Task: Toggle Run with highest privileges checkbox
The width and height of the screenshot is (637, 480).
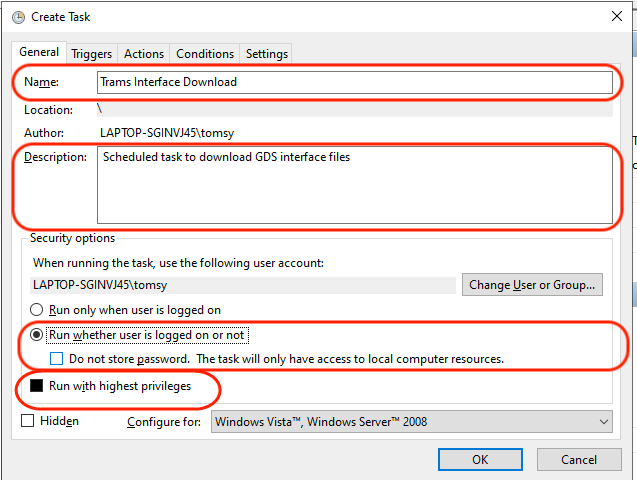Action: click(x=37, y=386)
